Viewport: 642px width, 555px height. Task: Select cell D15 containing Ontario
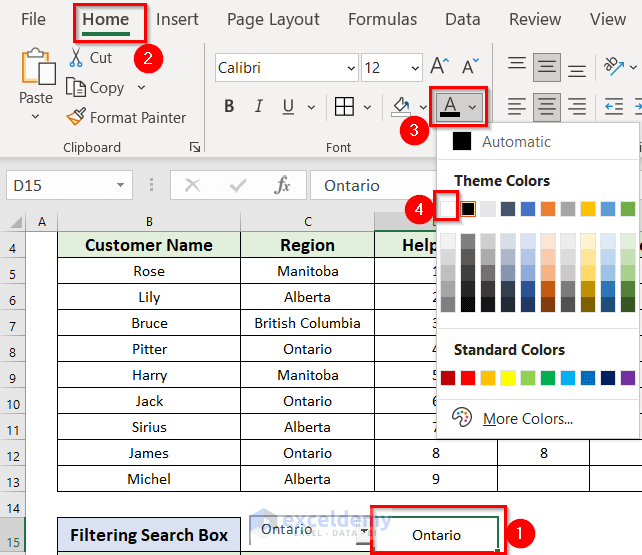pos(436,535)
